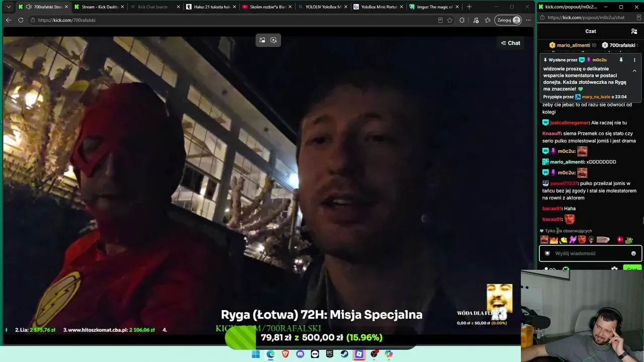This screenshot has width=644, height=362.
Task: Unpin the pinned message with pin icon
Action: (x=621, y=60)
